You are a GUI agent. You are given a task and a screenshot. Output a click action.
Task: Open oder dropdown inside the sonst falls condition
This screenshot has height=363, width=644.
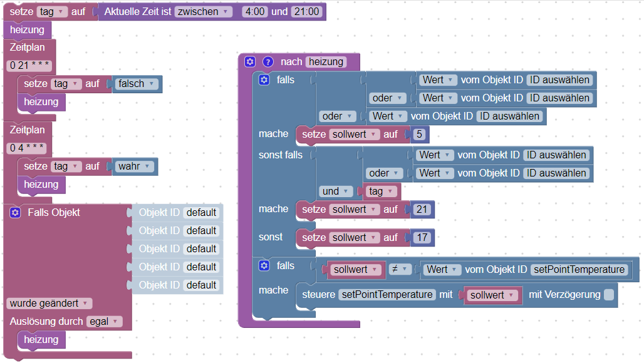click(383, 173)
